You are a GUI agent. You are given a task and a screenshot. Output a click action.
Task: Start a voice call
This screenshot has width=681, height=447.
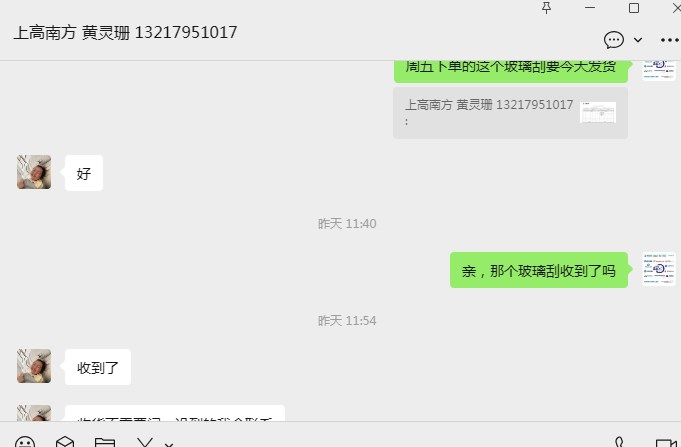(619, 442)
